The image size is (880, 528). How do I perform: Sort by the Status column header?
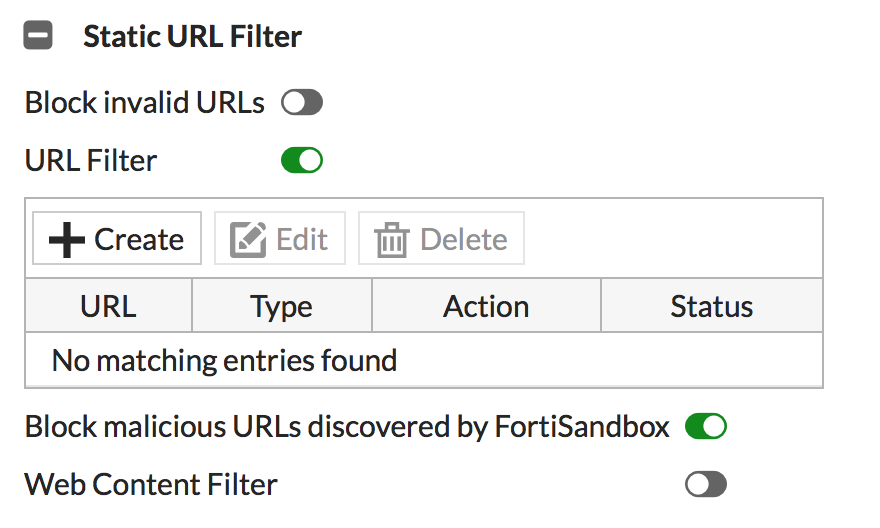(x=712, y=306)
